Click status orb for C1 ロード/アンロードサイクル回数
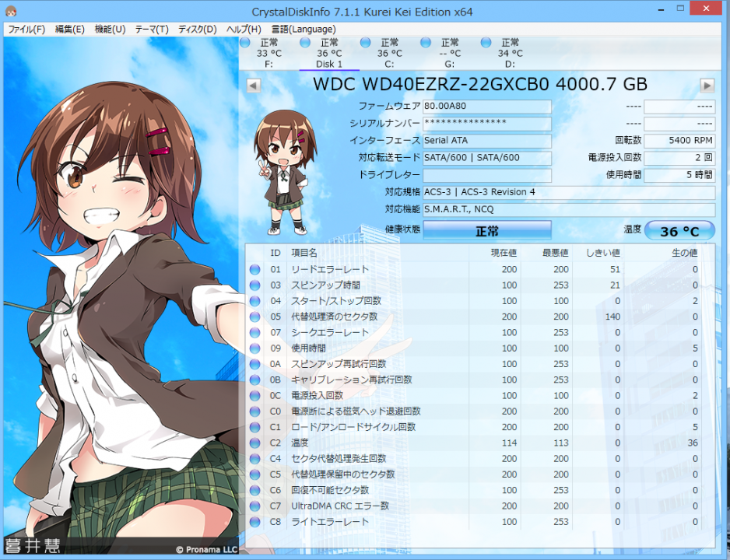 [254, 428]
